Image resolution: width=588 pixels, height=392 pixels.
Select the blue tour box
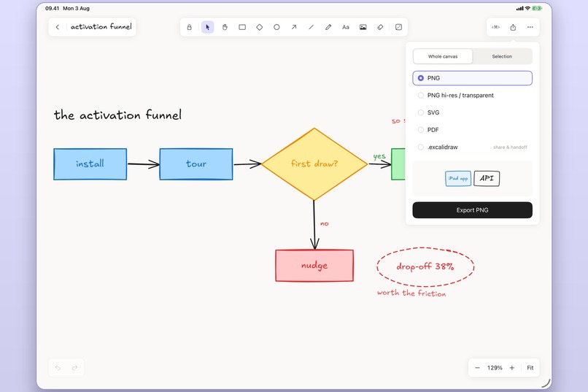pos(196,164)
